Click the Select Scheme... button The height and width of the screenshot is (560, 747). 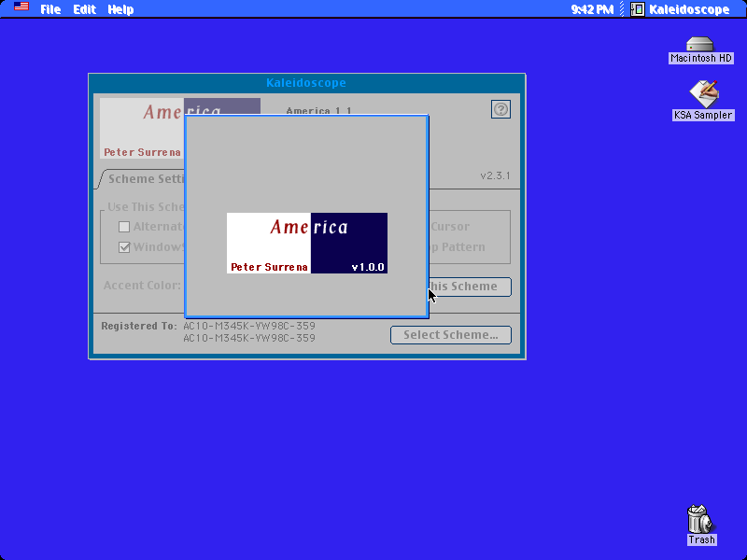(451, 335)
